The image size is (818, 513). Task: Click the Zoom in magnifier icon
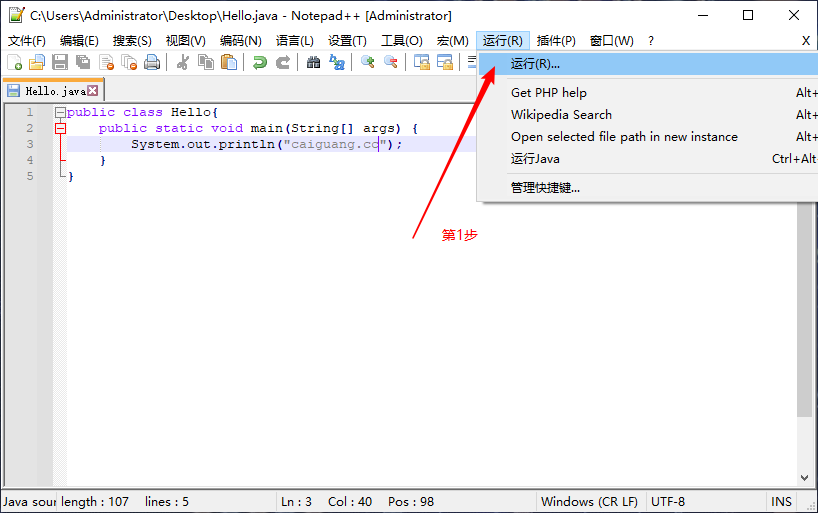[368, 62]
